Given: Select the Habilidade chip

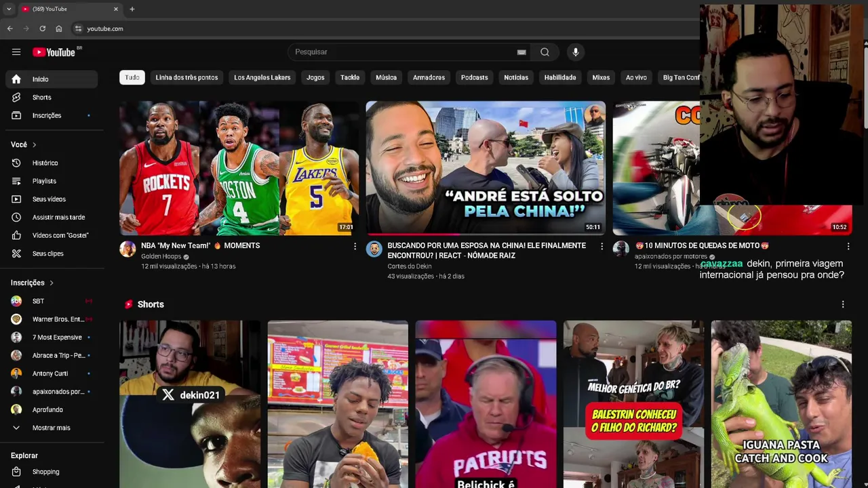Looking at the screenshot, I should [560, 77].
